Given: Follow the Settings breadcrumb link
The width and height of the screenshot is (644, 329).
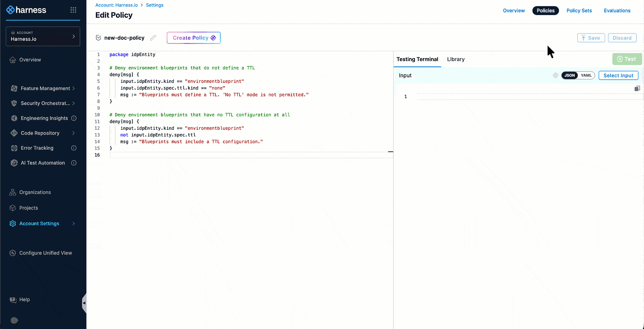Looking at the screenshot, I should tap(154, 5).
